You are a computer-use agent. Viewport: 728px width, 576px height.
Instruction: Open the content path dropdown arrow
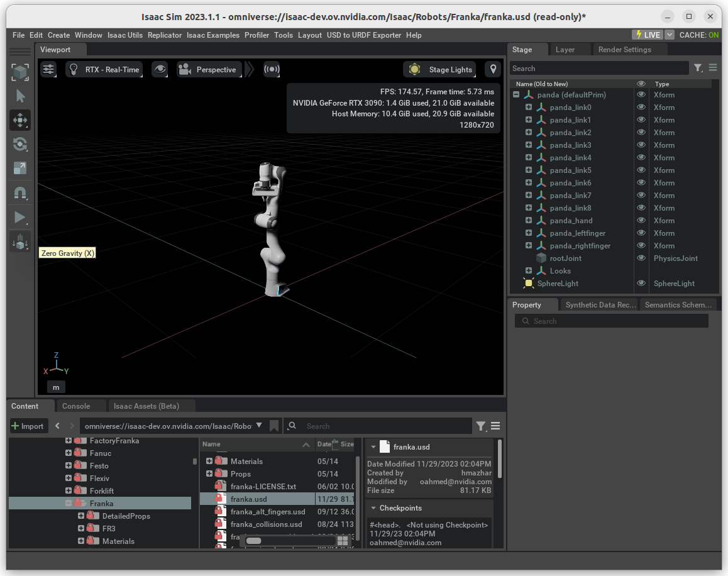(259, 426)
